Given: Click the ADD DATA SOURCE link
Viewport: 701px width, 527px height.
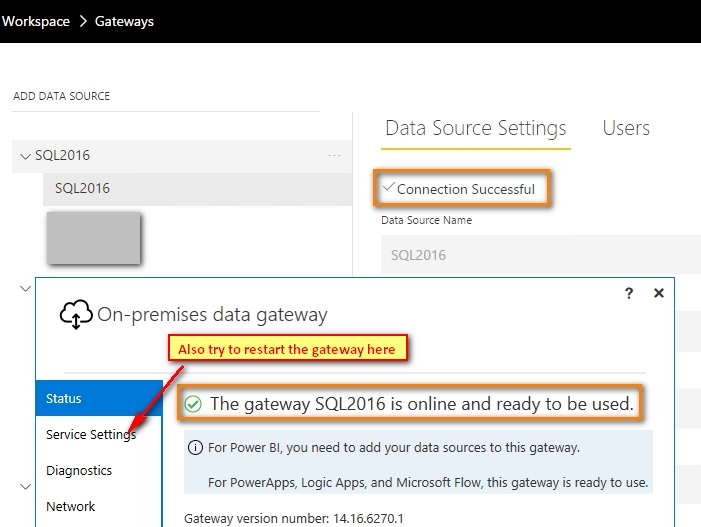Looking at the screenshot, I should click(x=61, y=96).
